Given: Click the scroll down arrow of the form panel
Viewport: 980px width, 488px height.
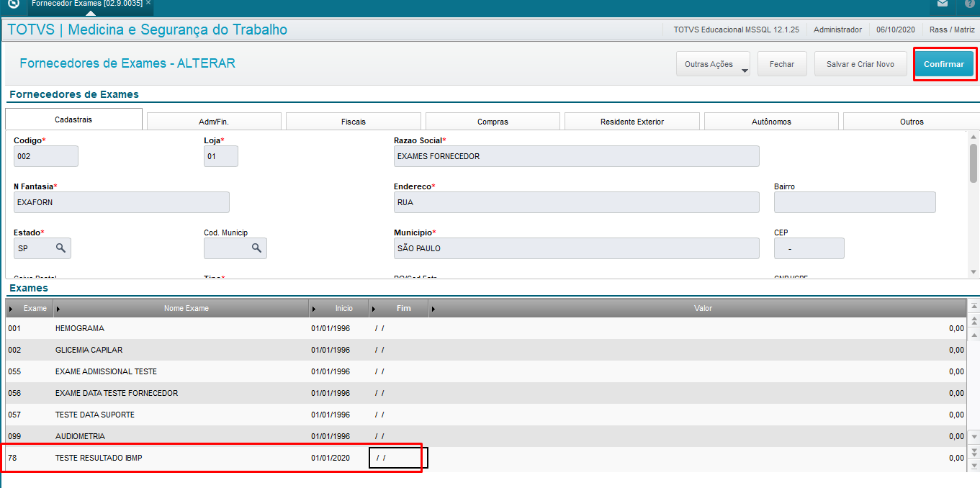Looking at the screenshot, I should [974, 271].
